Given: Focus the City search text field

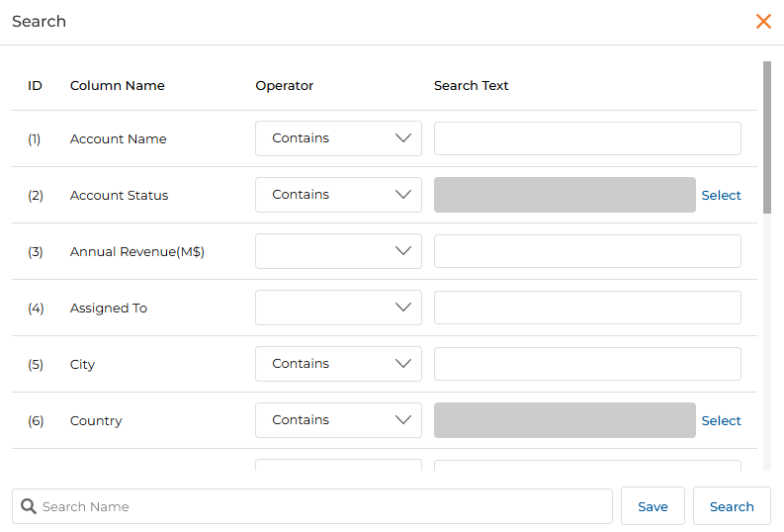Looking at the screenshot, I should [x=587, y=364].
